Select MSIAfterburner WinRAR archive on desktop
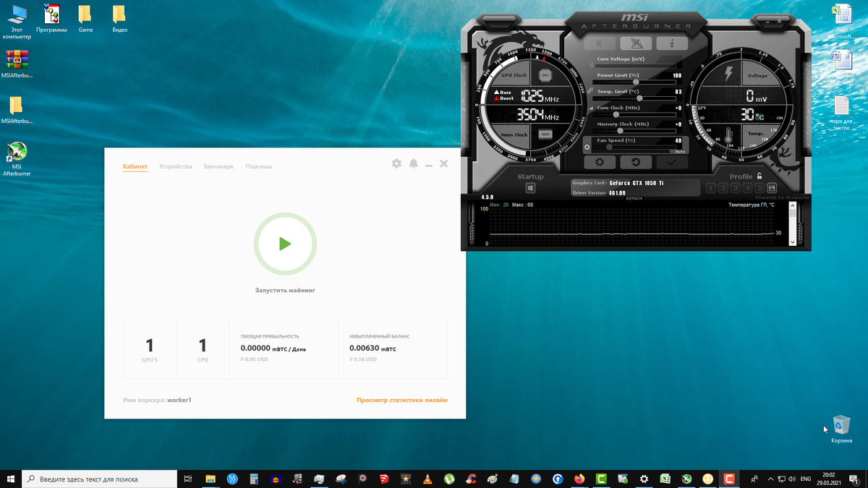The image size is (868, 488). click(17, 64)
